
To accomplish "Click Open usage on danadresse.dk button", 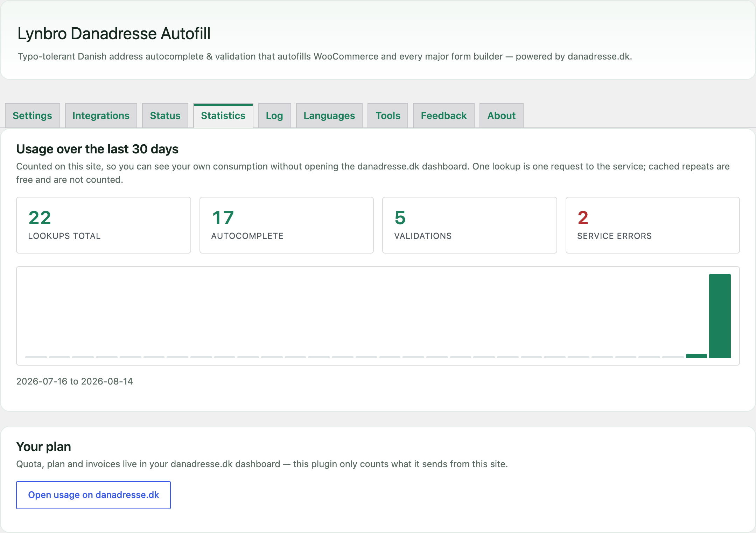I will coord(93,495).
